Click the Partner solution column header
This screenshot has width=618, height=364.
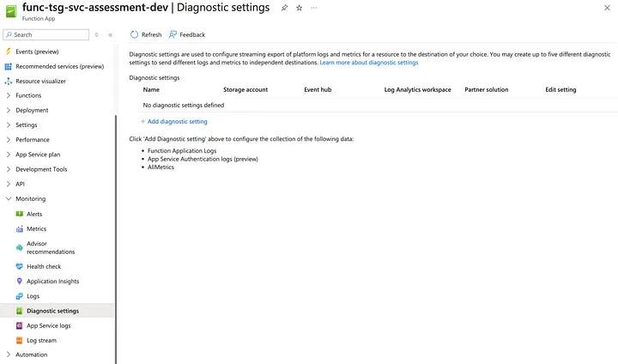coord(487,89)
